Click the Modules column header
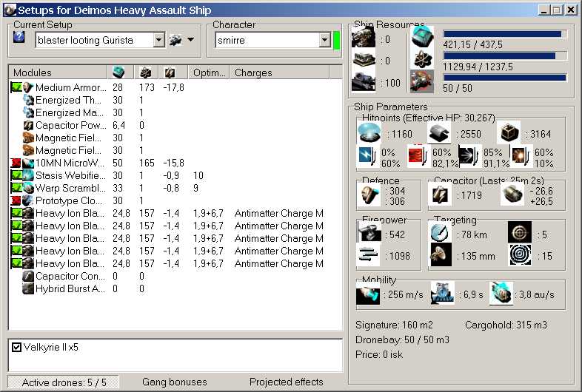Viewport: 582px width, 392px height. pyautogui.click(x=58, y=72)
